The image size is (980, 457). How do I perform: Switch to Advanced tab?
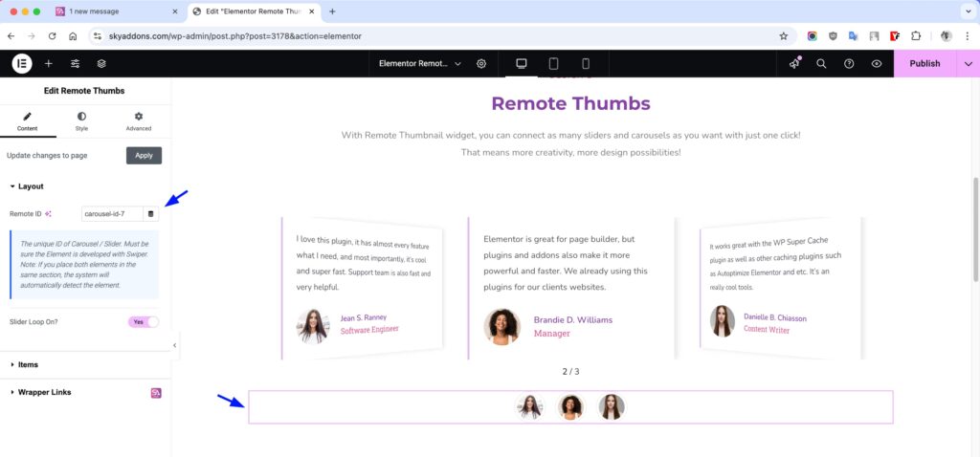coord(139,121)
